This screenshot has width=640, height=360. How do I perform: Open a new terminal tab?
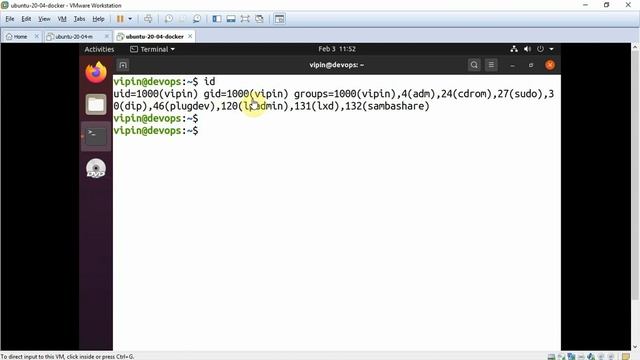[123, 65]
